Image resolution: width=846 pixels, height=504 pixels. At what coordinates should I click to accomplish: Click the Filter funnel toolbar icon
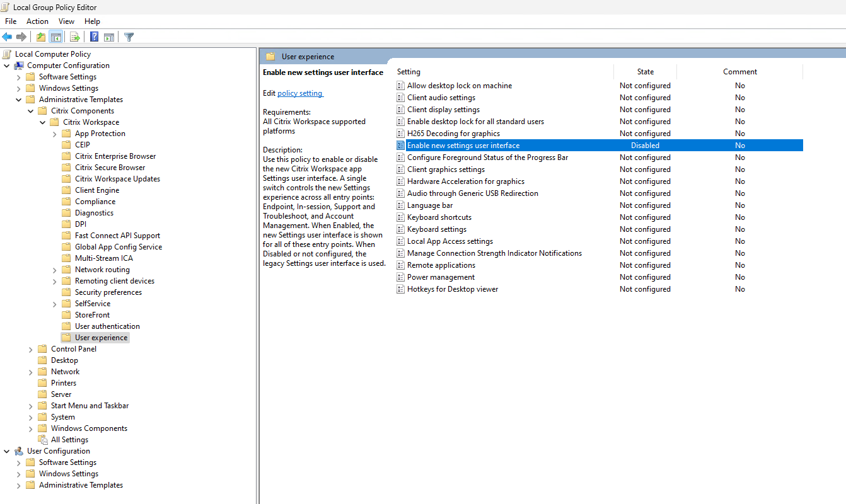(x=129, y=37)
